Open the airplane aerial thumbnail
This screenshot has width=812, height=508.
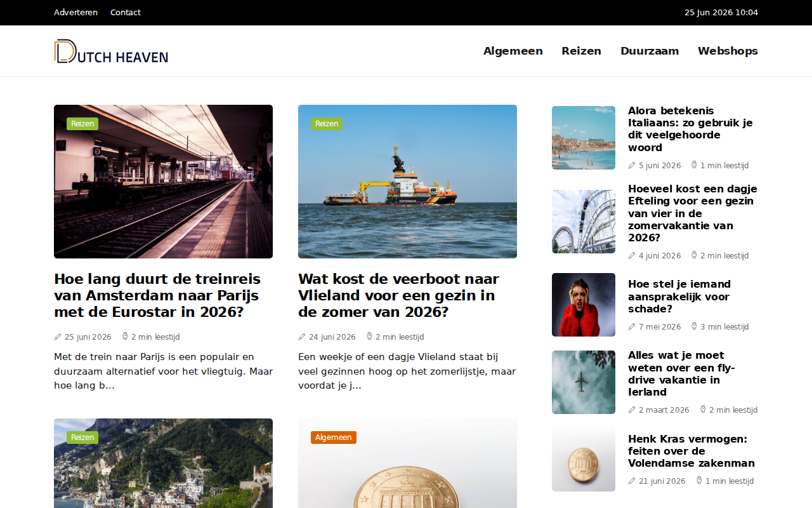point(584,382)
